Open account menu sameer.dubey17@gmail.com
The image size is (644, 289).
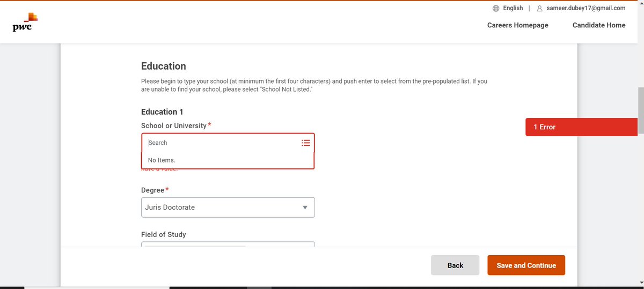(586, 8)
